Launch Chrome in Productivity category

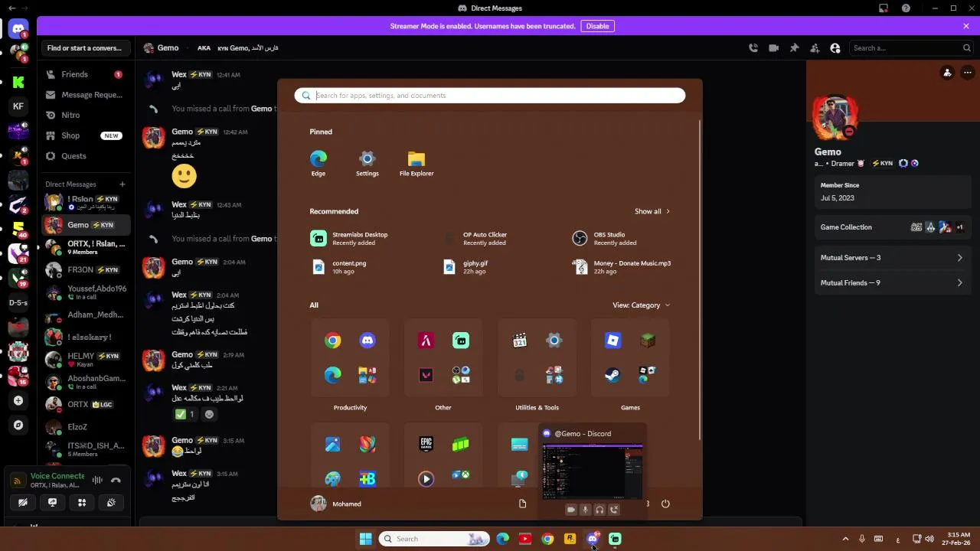click(x=332, y=341)
